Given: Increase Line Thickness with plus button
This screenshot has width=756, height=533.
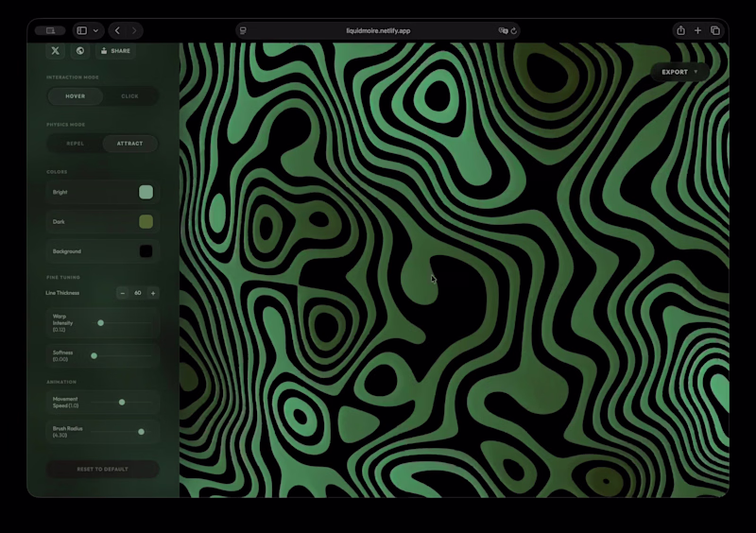Looking at the screenshot, I should pyautogui.click(x=153, y=293).
